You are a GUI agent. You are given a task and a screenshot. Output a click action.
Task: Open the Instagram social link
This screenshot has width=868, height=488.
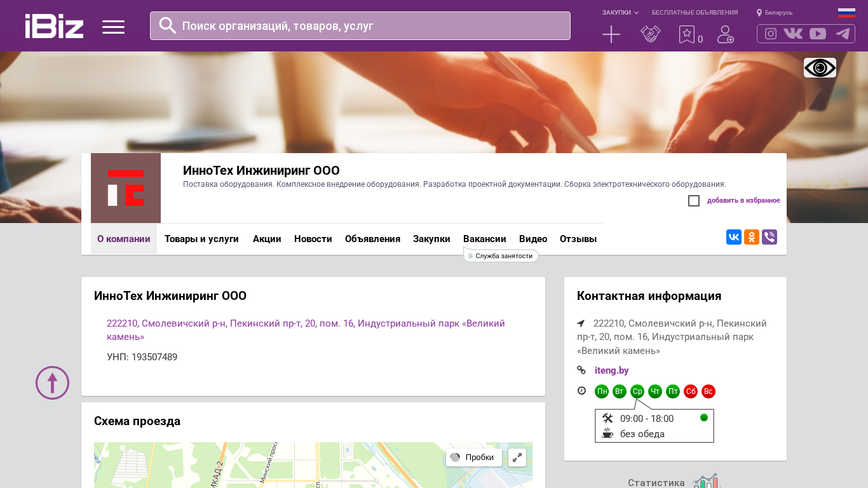coord(771,34)
